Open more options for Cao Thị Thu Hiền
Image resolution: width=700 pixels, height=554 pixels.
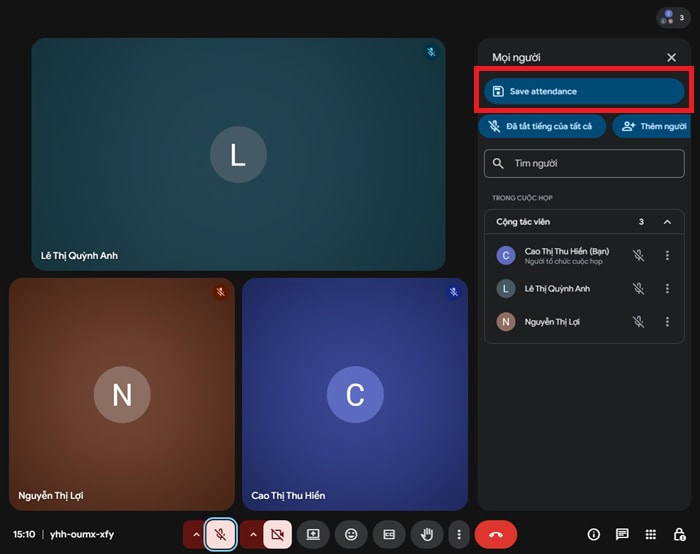(x=667, y=255)
